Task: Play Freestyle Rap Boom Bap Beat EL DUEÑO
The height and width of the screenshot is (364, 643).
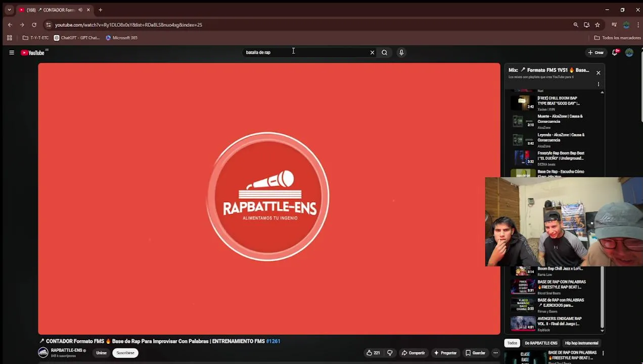Action: [x=555, y=158]
